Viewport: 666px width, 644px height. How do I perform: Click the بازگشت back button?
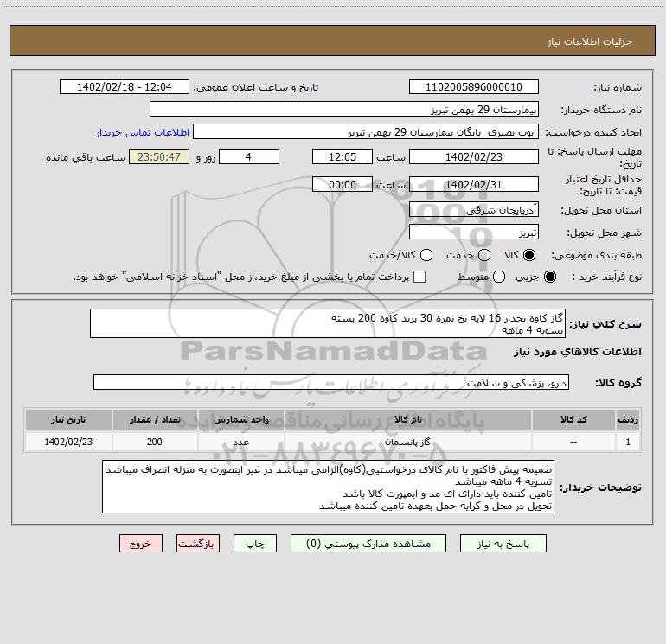[198, 544]
